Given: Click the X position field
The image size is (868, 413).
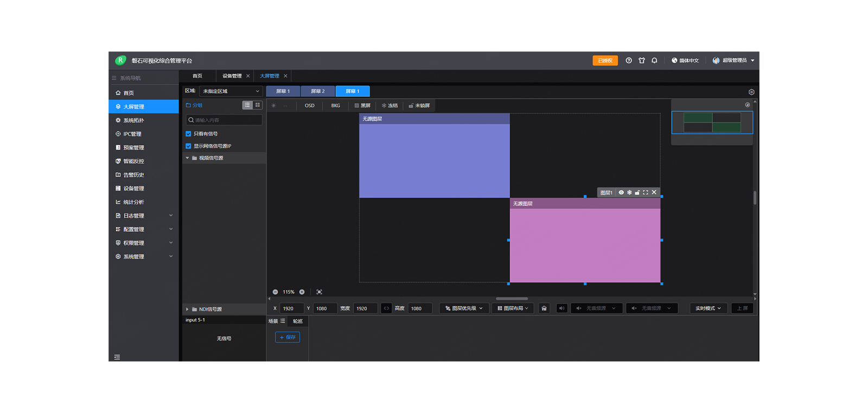Looking at the screenshot, I should [x=292, y=308].
